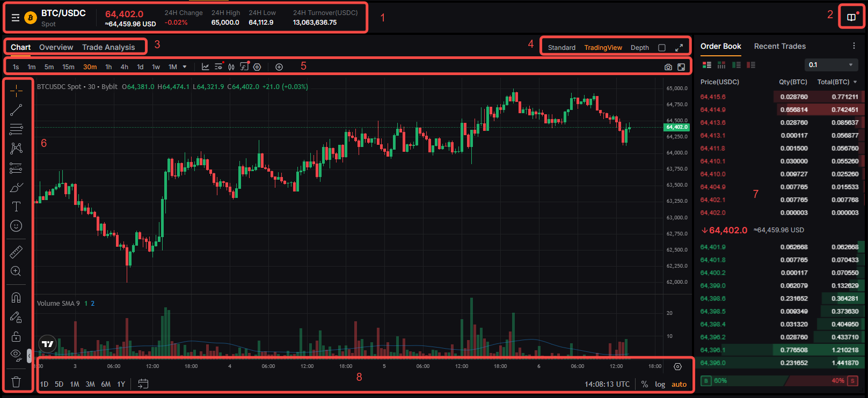This screenshot has height=398, width=868.
Task: Select the trend line drawing tool
Action: [x=16, y=110]
